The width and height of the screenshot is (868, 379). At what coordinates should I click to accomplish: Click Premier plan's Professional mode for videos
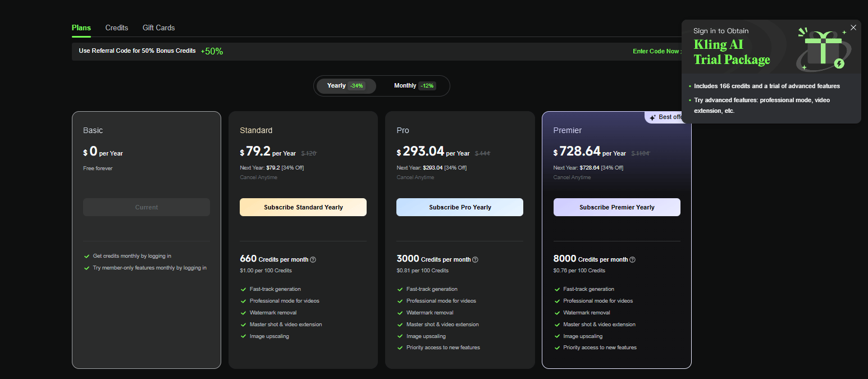click(598, 301)
